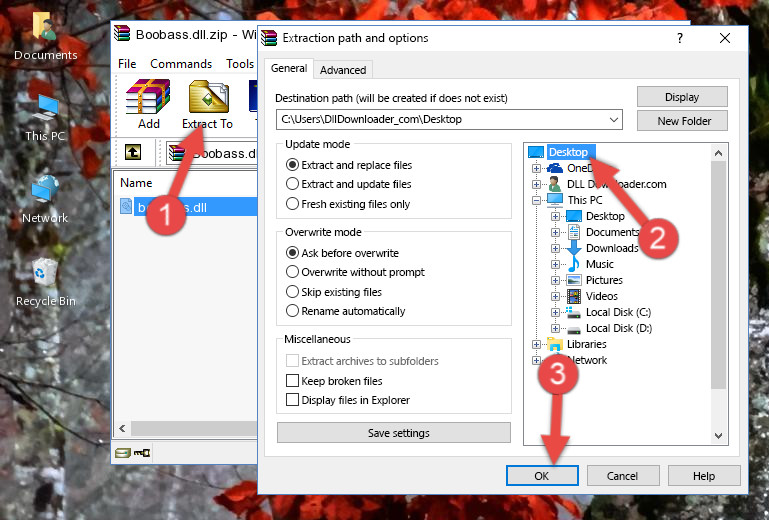Click the key password icon in status bar
769x520 pixels.
pos(142,452)
